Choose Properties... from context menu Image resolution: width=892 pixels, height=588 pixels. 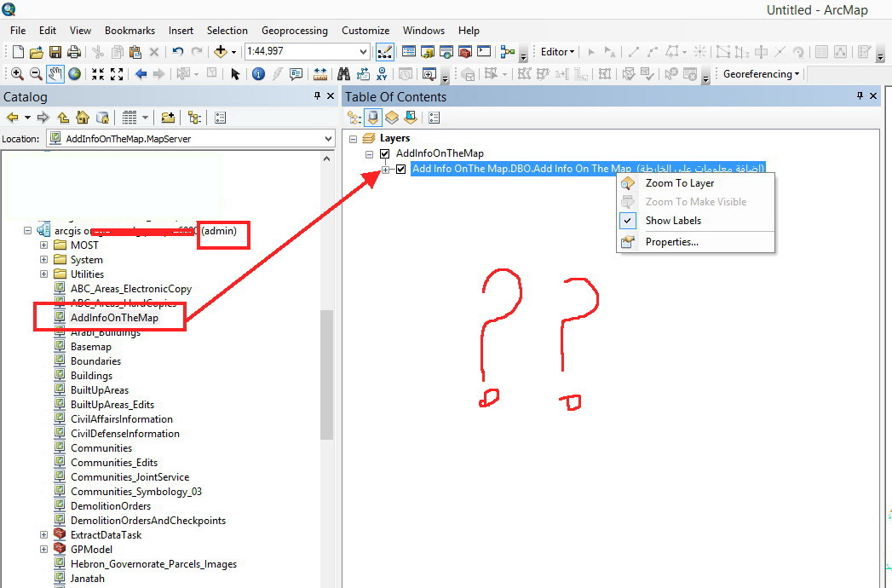[672, 242]
